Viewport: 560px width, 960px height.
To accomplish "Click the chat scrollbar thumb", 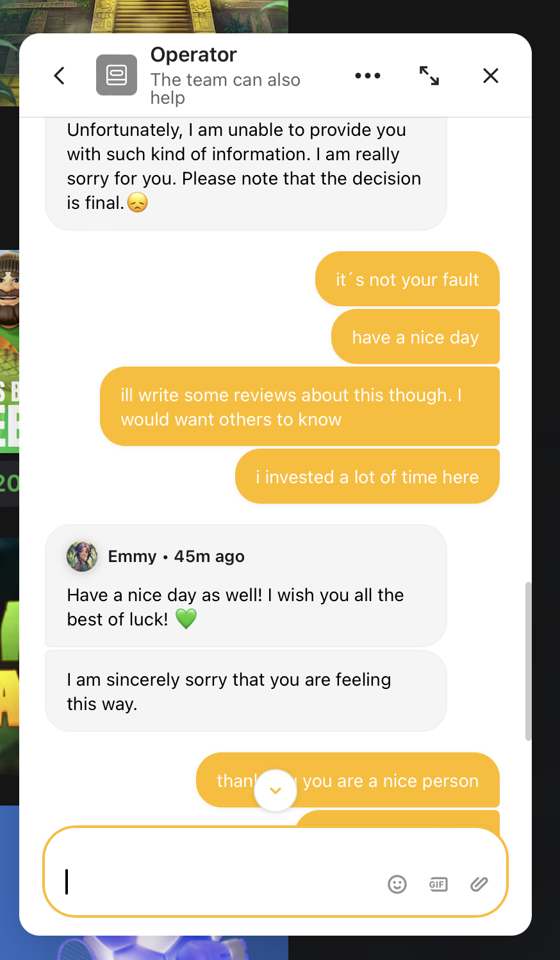I will pos(528,660).
